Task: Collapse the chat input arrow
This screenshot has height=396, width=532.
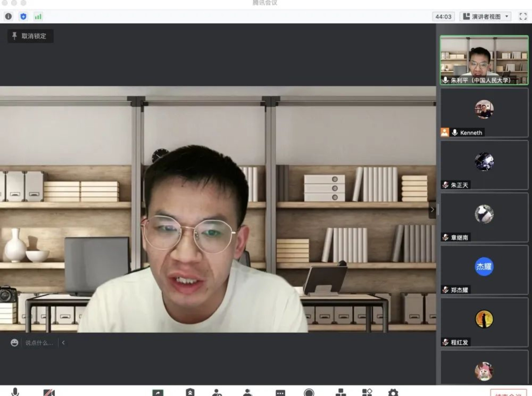Action: click(63, 343)
